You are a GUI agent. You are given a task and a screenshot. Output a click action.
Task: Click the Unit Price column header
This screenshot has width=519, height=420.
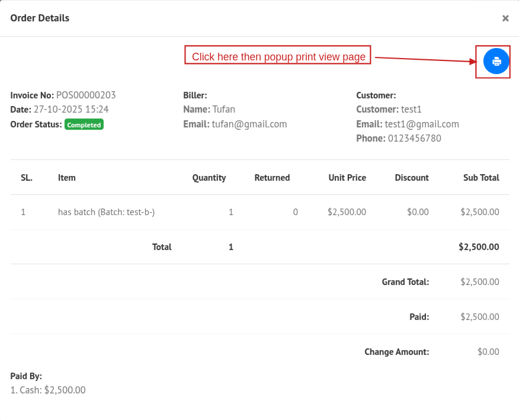pos(347,178)
